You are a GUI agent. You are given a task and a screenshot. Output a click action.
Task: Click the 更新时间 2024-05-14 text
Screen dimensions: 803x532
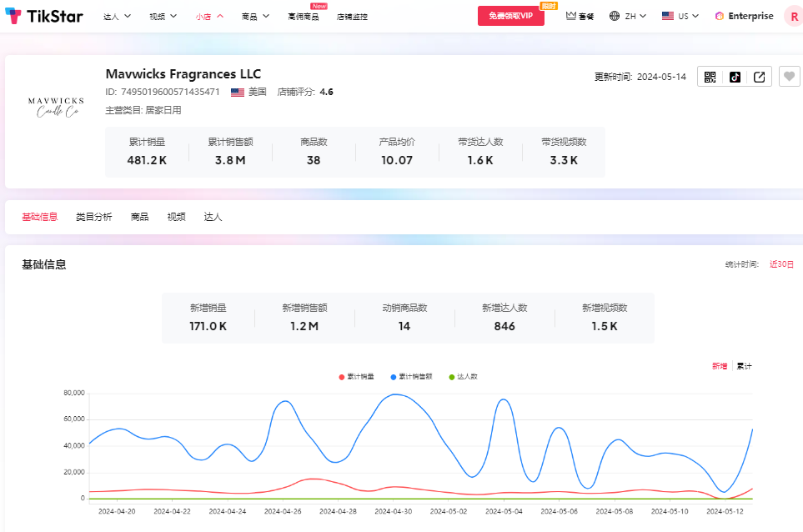(640, 77)
